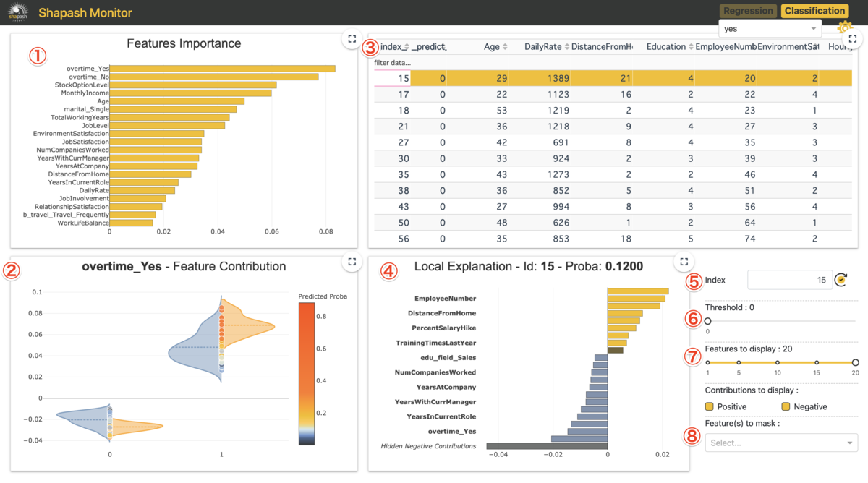
Task: Click the 'filter data...' field under index
Action: [x=392, y=63]
